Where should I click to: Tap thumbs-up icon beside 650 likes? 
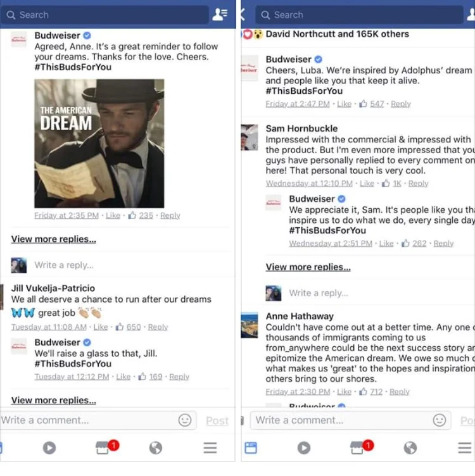tap(119, 327)
